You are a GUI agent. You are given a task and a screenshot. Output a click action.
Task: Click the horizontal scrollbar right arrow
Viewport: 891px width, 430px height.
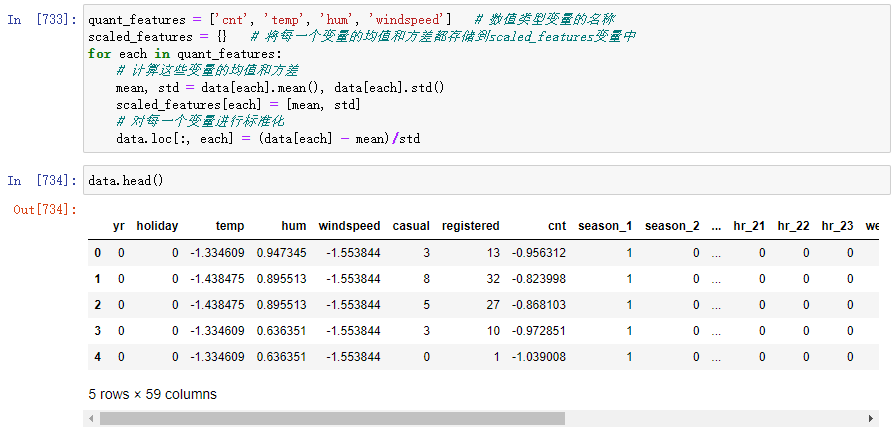871,419
